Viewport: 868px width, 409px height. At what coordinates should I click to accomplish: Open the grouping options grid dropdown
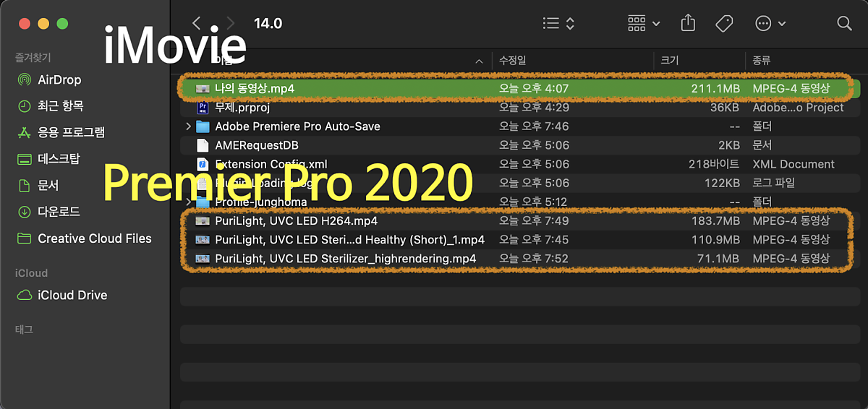[644, 24]
